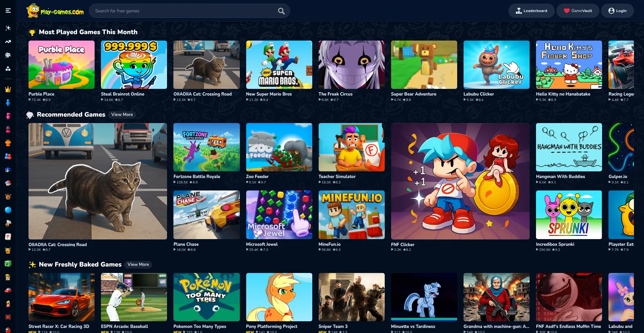Open the Minecraft creeper sidebar icon
Image resolution: width=644 pixels, height=333 pixels.
8,264
